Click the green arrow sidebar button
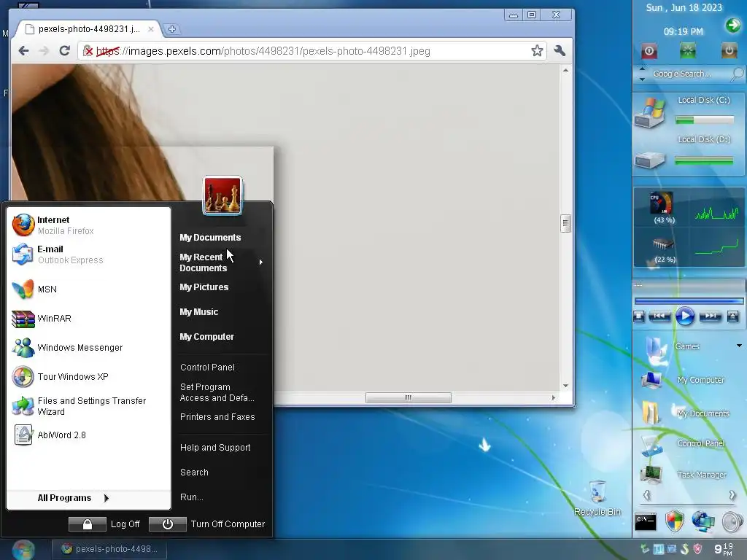The height and width of the screenshot is (560, 747). tap(732, 25)
